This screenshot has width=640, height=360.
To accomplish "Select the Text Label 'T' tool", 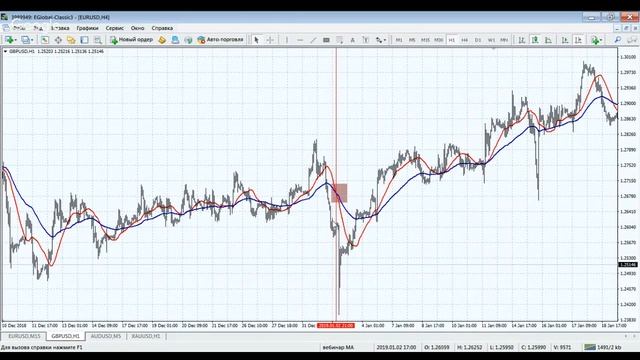I will coord(366,40).
